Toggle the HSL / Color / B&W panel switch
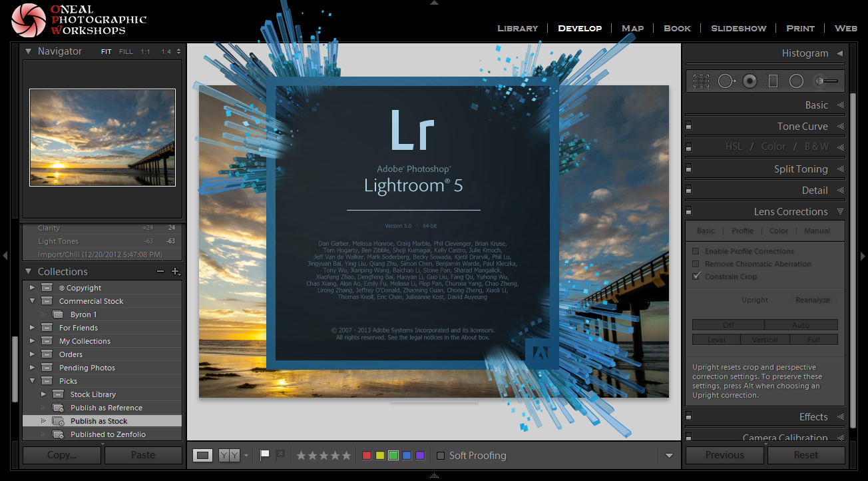This screenshot has height=481, width=868. (x=689, y=147)
